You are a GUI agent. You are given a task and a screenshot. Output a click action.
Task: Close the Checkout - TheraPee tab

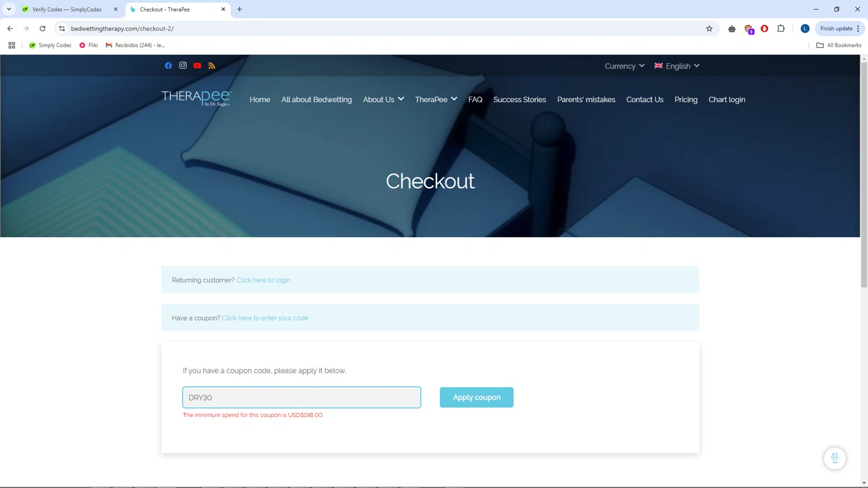[223, 9]
